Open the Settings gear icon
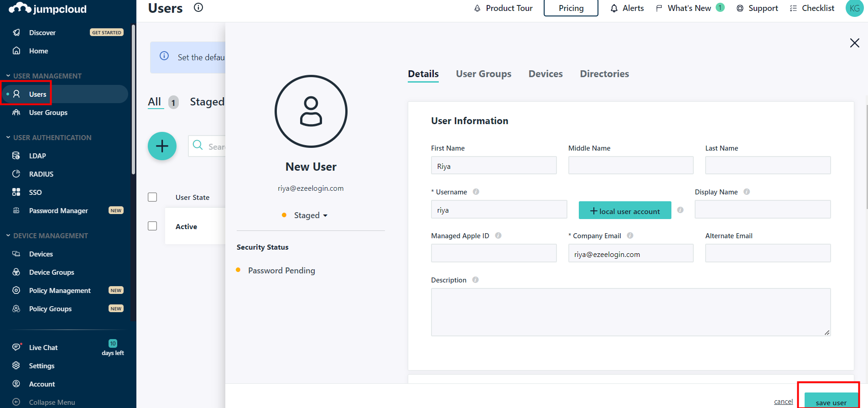The image size is (868, 408). (16, 366)
